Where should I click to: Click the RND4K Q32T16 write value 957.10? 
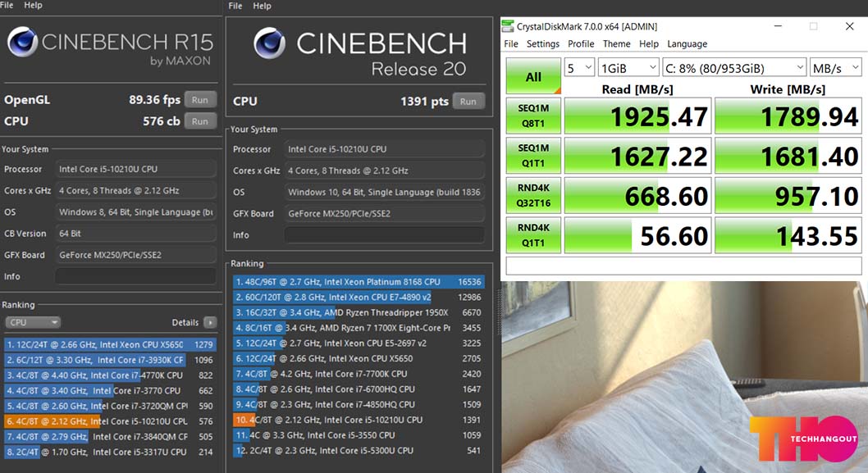tap(788, 195)
